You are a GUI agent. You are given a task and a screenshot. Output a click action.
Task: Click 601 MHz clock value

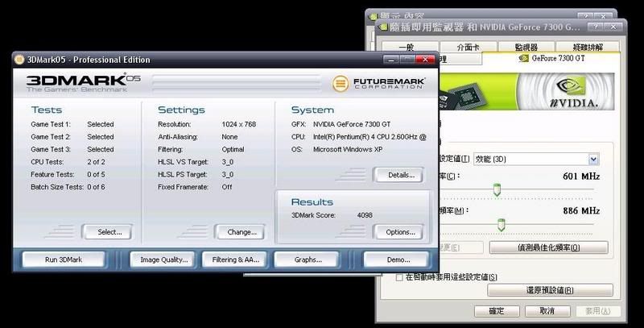[x=581, y=176]
